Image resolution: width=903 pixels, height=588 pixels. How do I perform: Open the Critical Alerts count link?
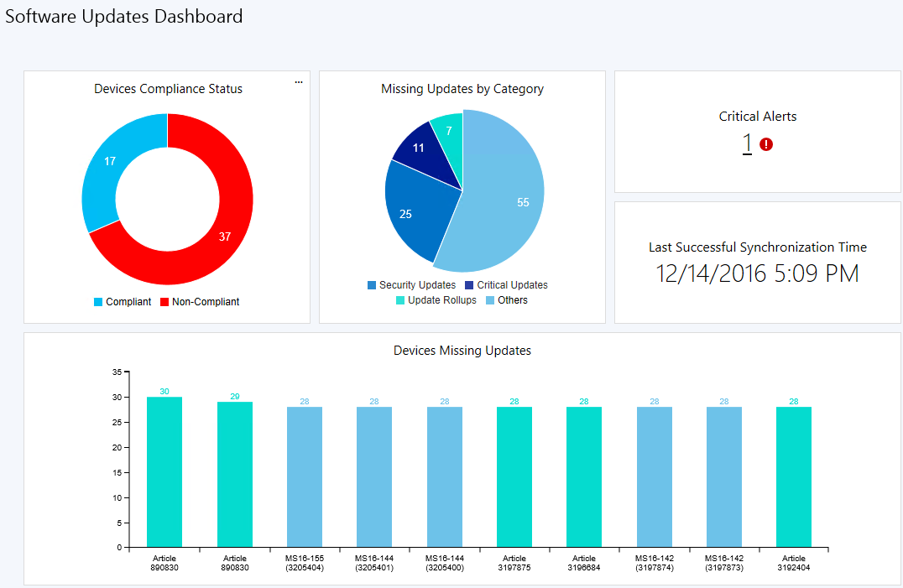747,143
